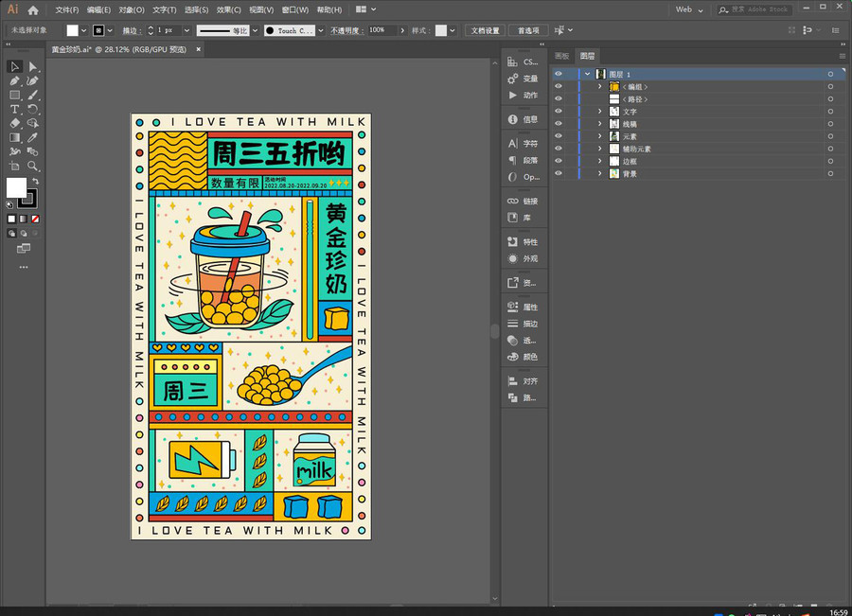Open the 对齐 (Align) panel
This screenshot has height=616, width=852.
(523, 381)
